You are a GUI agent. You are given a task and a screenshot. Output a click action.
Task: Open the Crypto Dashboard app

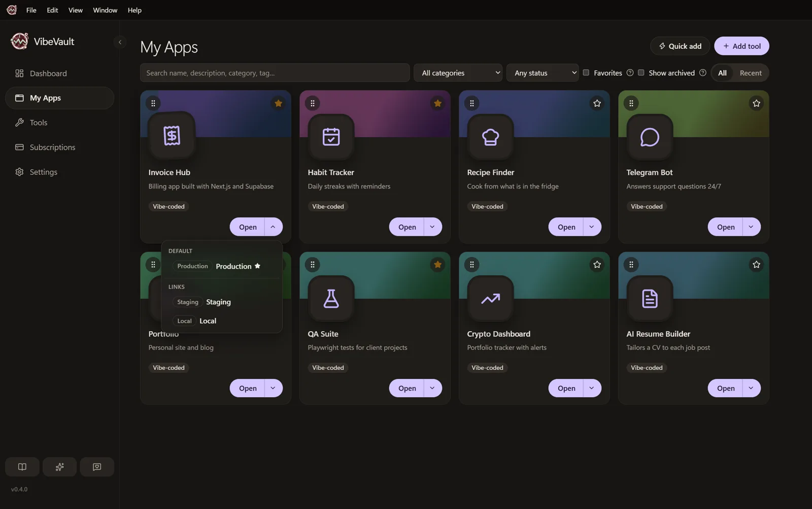coord(566,388)
